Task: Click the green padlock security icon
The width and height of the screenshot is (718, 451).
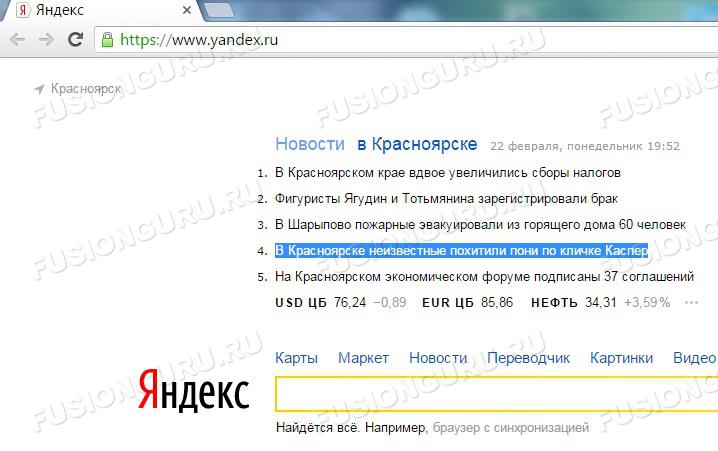Action: point(107,40)
